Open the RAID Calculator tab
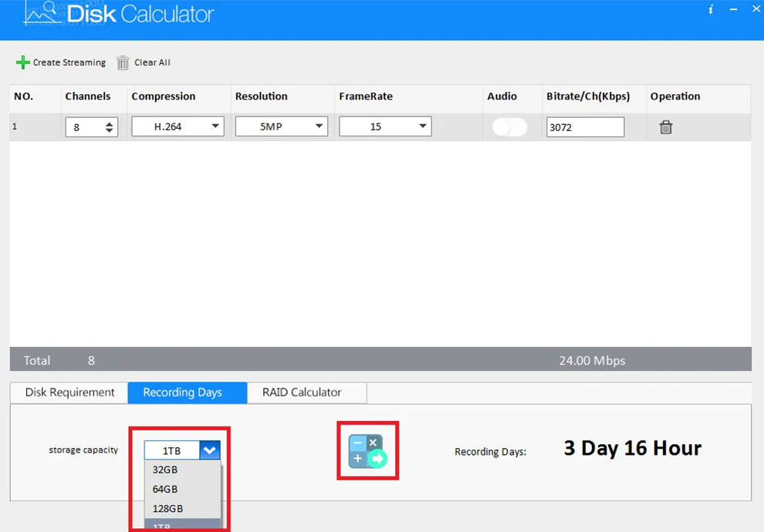Viewport: 764px width, 532px height. point(307,392)
